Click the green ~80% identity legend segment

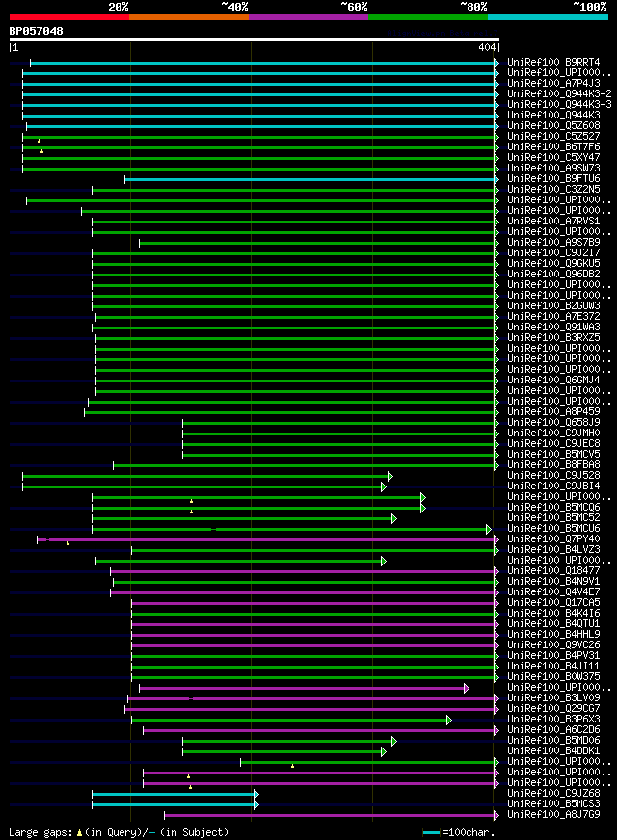coord(428,17)
